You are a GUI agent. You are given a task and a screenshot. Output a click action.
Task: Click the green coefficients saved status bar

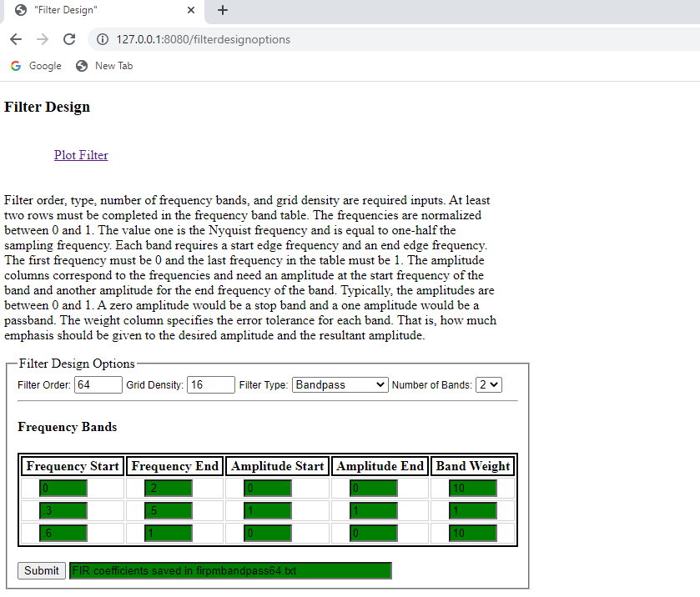(x=230, y=570)
